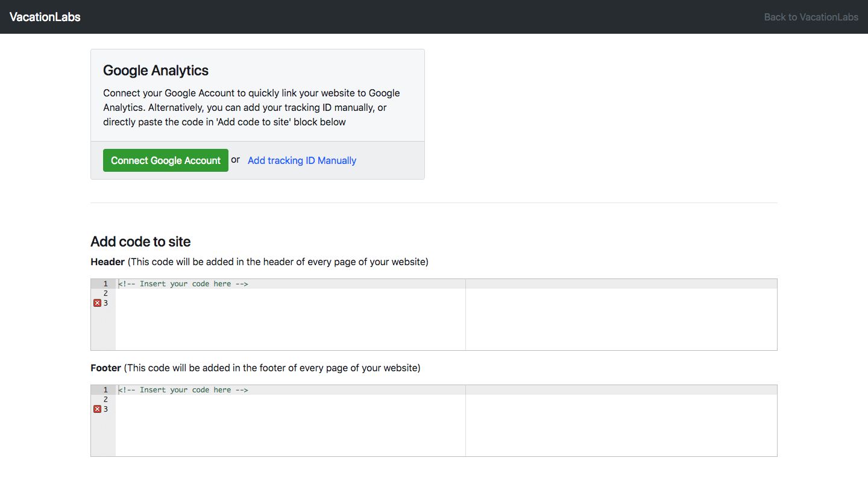
Task: Open the Add tracking ID Manually link
Action: pos(302,160)
